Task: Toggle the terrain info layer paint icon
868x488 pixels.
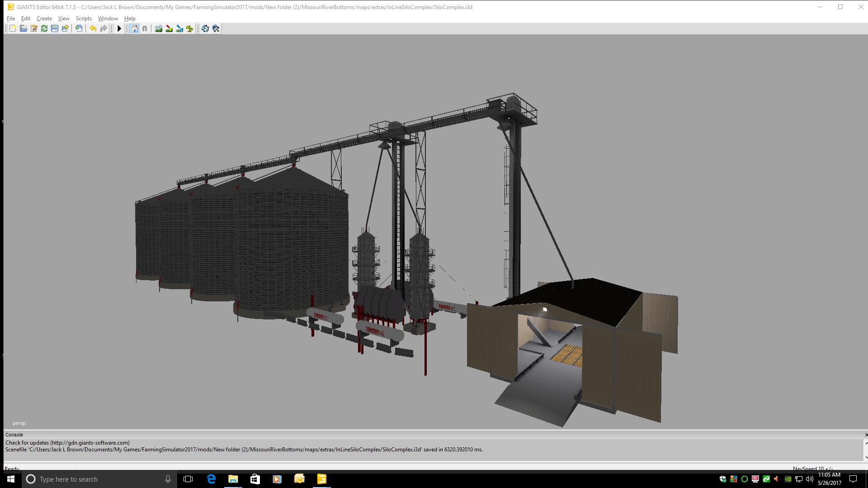Action: coord(179,28)
